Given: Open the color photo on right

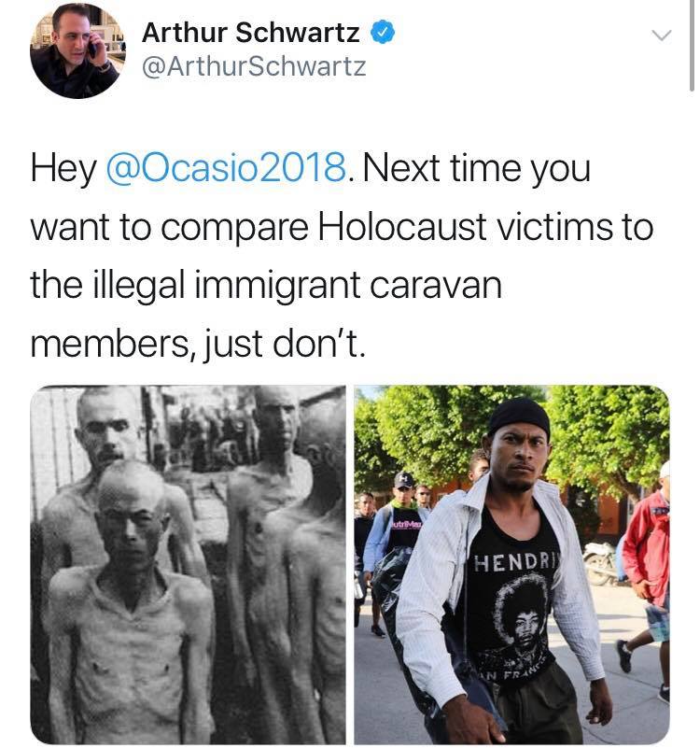Looking at the screenshot, I should click(x=511, y=564).
